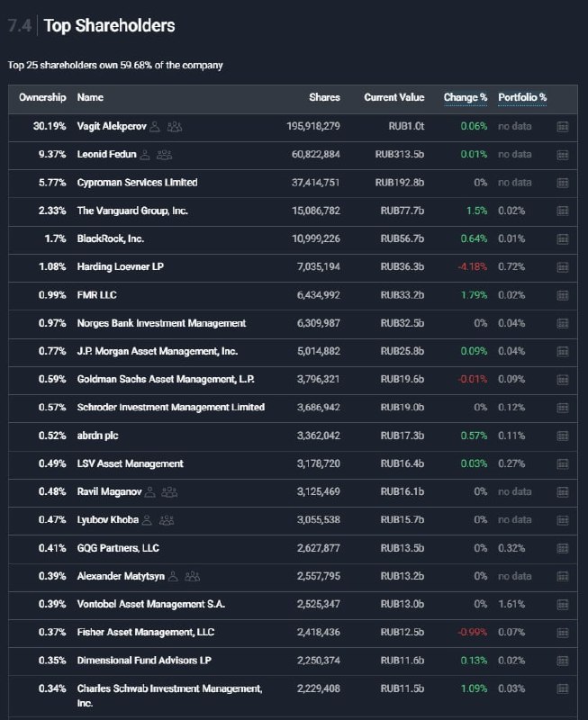Viewport: 588px width, 720px height.
Task: Select FMR LLC name
Action: click(97, 295)
